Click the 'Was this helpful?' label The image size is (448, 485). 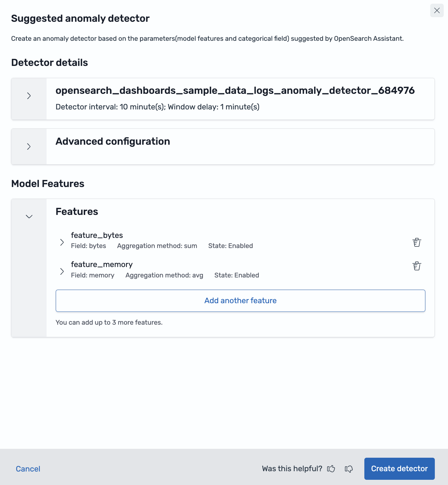292,469
